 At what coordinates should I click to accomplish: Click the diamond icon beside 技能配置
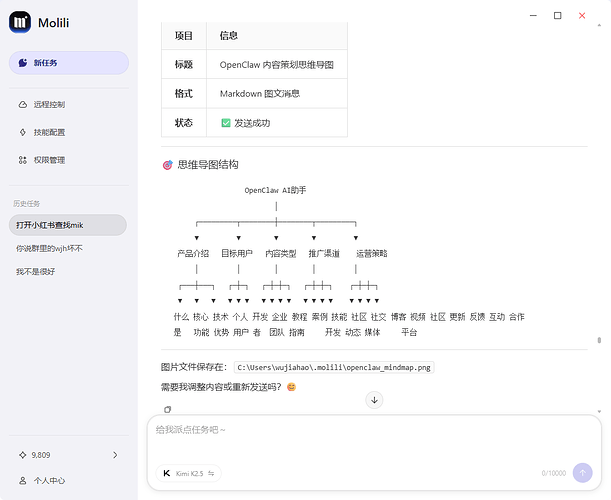23,133
